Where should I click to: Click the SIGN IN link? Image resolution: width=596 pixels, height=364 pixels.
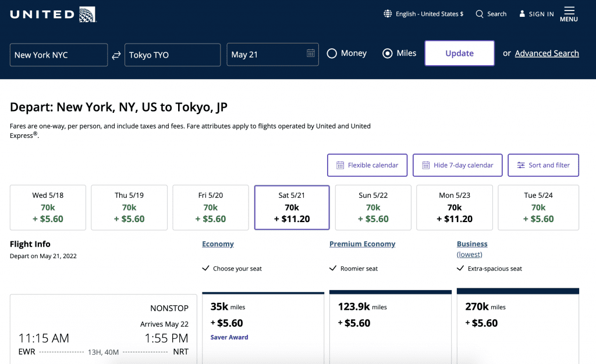(541, 14)
